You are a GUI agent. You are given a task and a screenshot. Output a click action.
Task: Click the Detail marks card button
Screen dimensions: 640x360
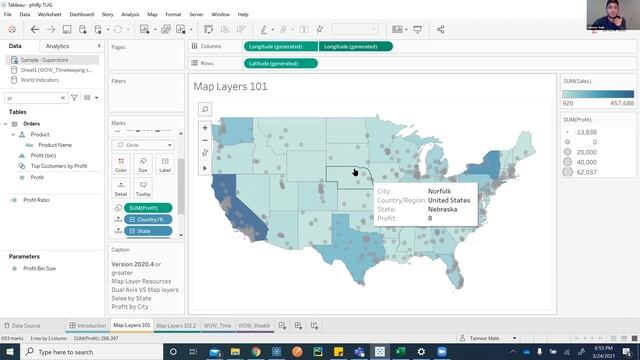pyautogui.click(x=121, y=189)
